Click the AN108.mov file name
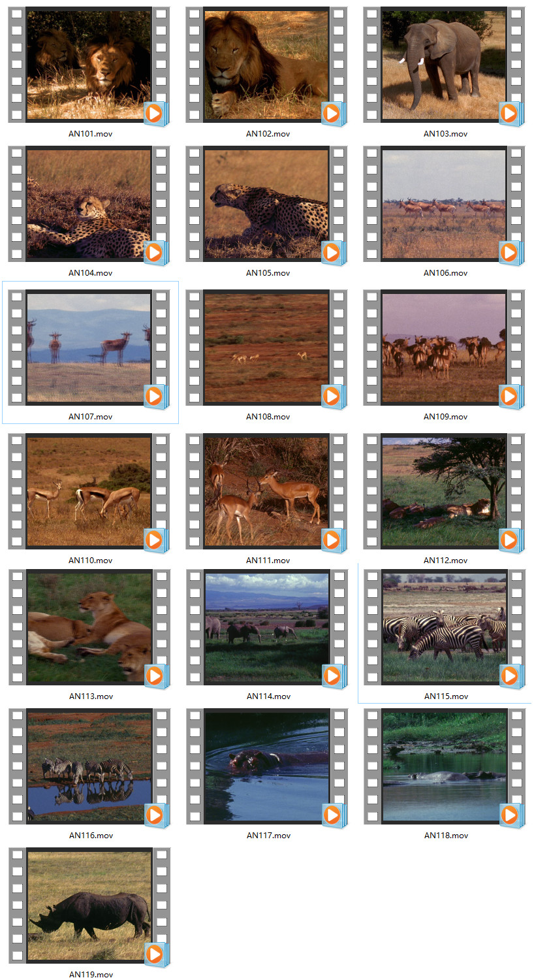534x980 pixels. tap(268, 417)
